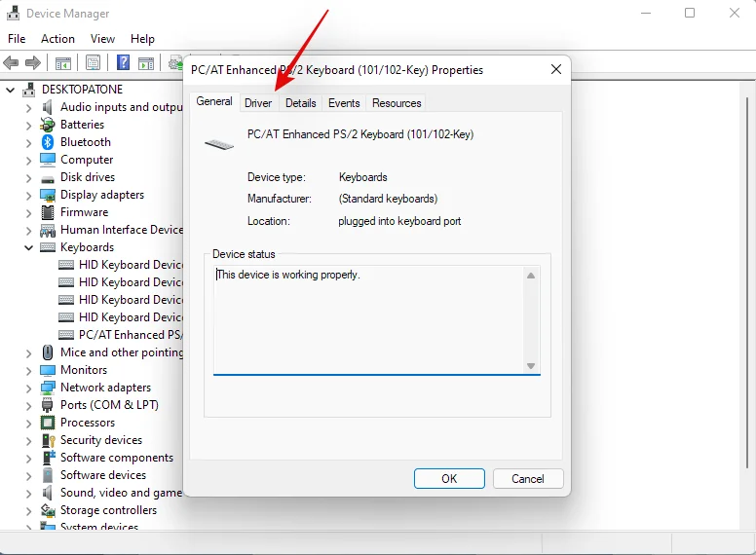The width and height of the screenshot is (756, 555).
Task: Expand the Storage controllers node arrow
Action: pyautogui.click(x=29, y=510)
